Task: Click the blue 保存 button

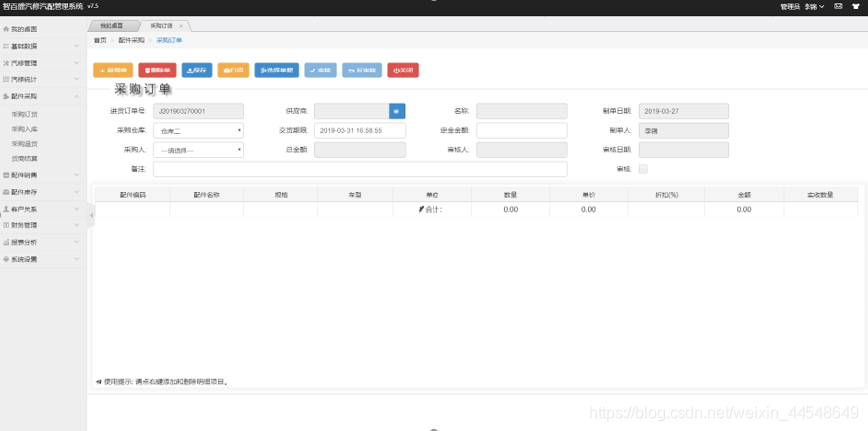Action: (x=197, y=71)
